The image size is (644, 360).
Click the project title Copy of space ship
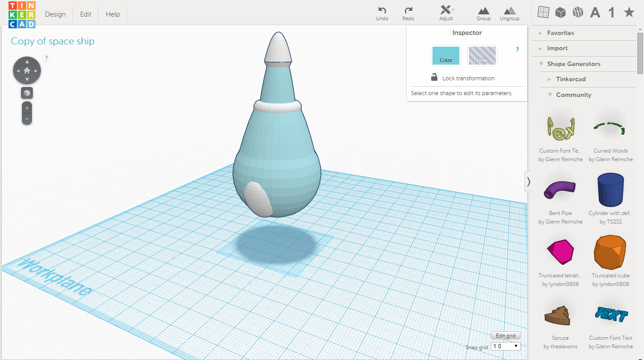[x=53, y=41]
